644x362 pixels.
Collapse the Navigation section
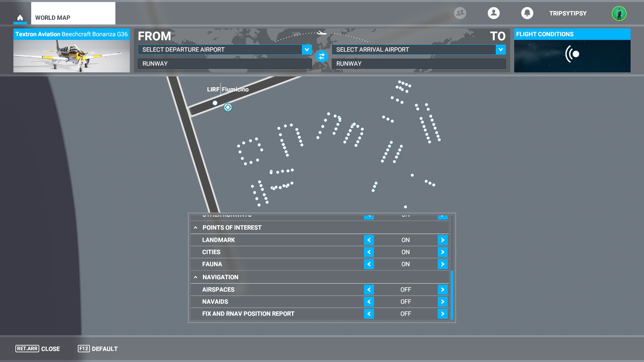point(196,277)
